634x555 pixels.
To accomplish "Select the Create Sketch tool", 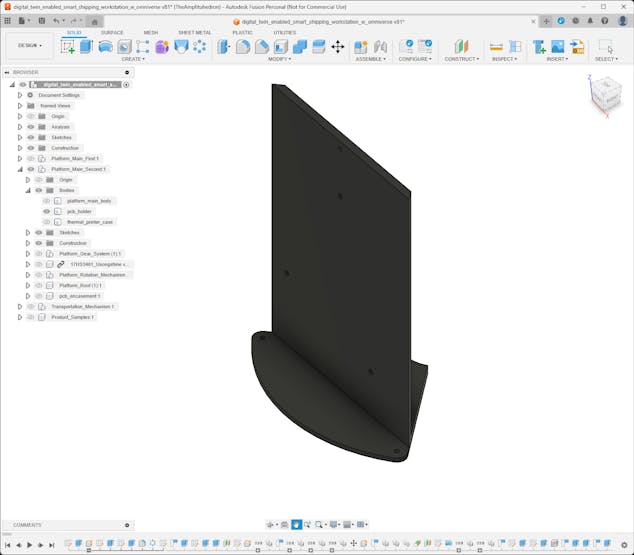I will pos(67,46).
